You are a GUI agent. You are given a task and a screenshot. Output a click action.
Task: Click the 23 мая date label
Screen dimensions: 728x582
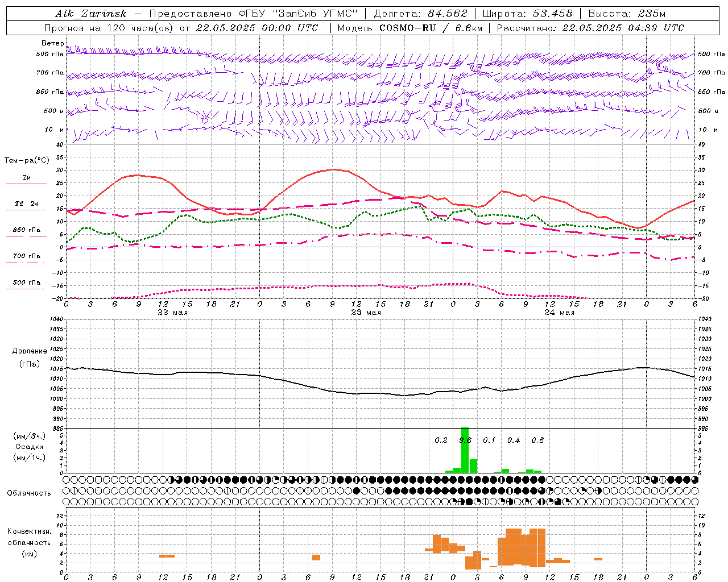click(x=366, y=313)
